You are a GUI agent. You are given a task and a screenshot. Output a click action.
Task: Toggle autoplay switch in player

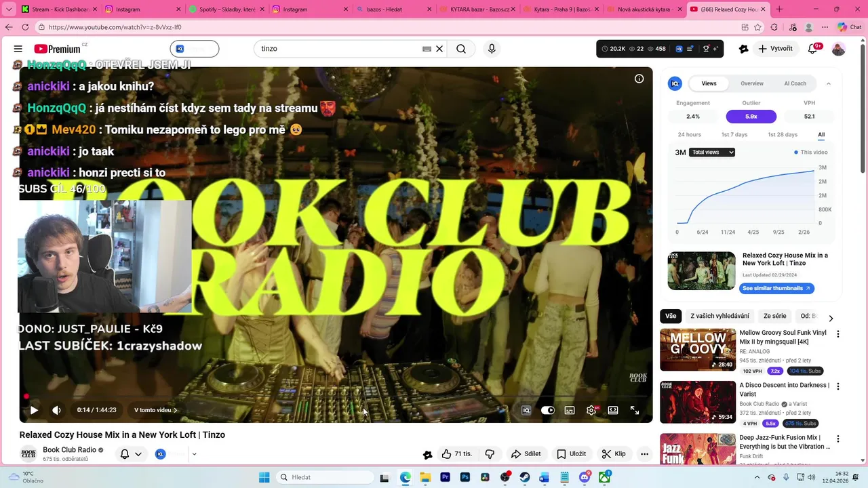click(547, 410)
